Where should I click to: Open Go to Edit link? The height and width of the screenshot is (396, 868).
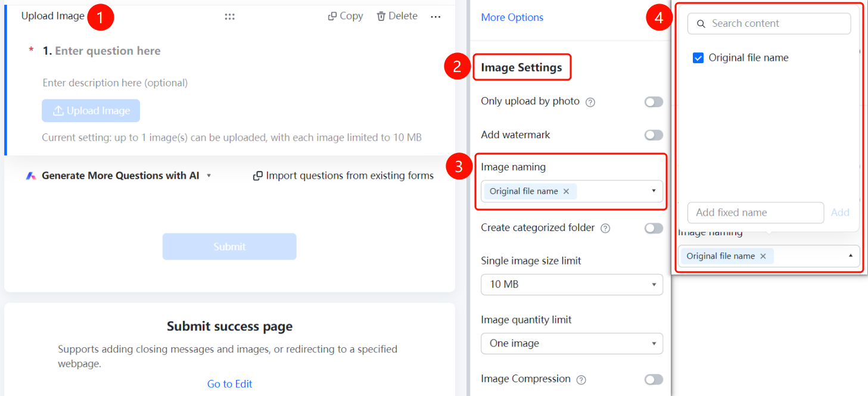tap(229, 384)
